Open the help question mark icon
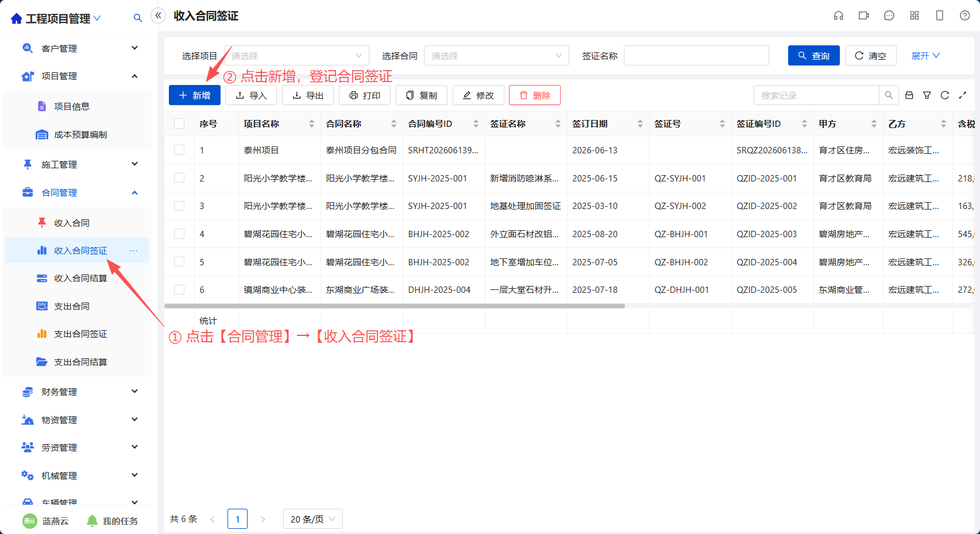This screenshot has height=534, width=980. click(965, 16)
